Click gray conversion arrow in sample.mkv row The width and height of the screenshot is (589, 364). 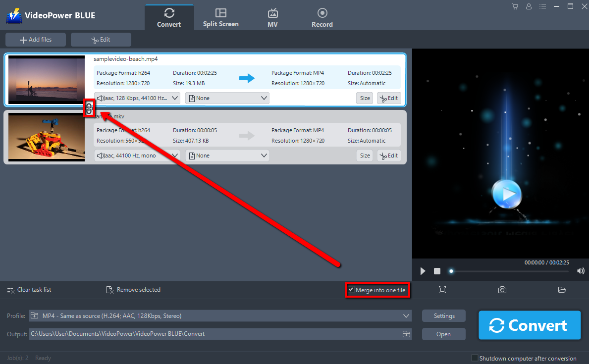tap(247, 136)
